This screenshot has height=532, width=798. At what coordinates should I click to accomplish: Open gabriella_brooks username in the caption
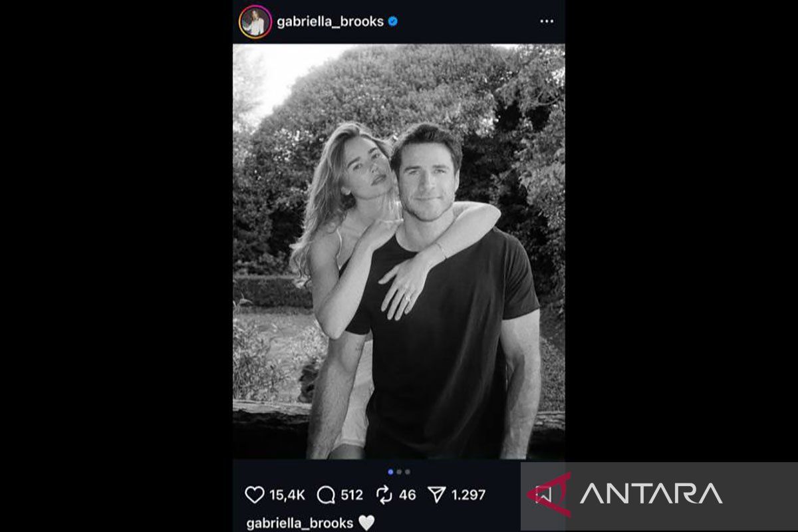coord(300,523)
